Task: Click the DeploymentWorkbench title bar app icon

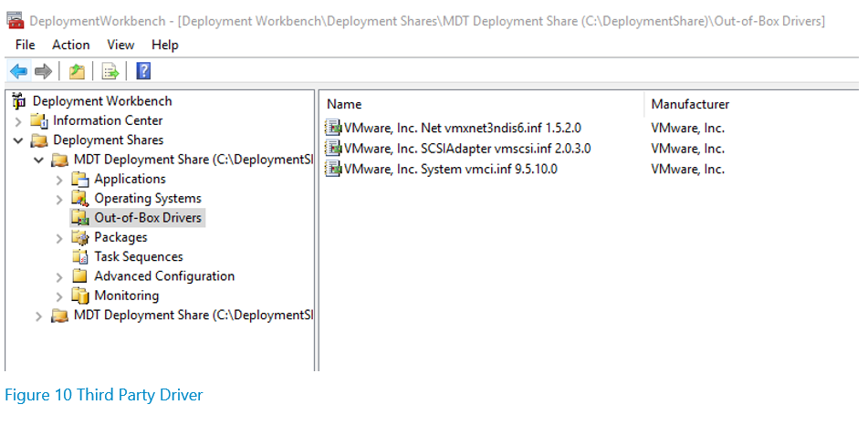Action: click(x=16, y=21)
